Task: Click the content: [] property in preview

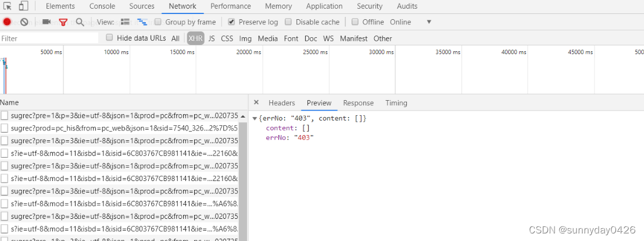Action: coord(288,128)
